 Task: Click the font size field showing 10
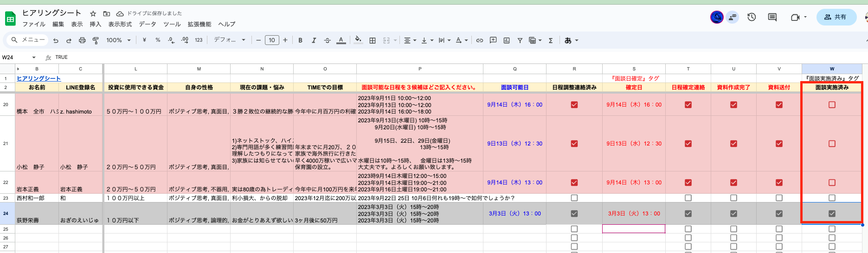(x=272, y=40)
